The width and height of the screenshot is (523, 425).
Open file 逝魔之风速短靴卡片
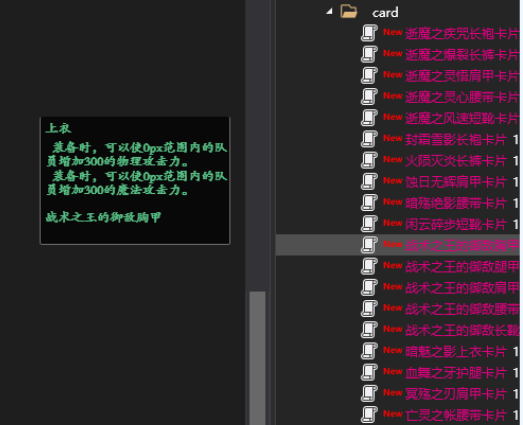pos(462,118)
